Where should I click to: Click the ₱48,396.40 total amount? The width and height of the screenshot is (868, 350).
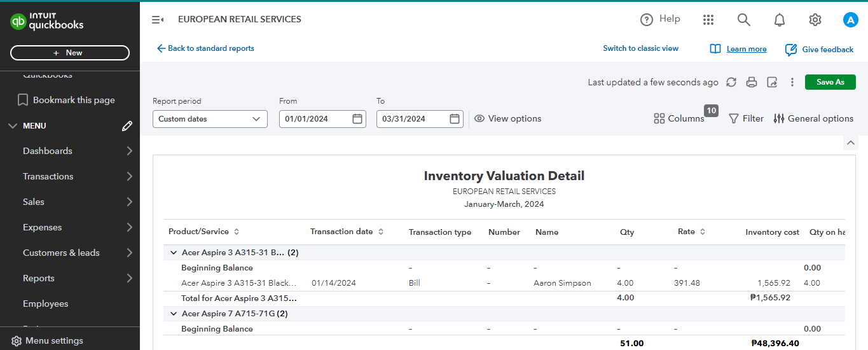(775, 344)
